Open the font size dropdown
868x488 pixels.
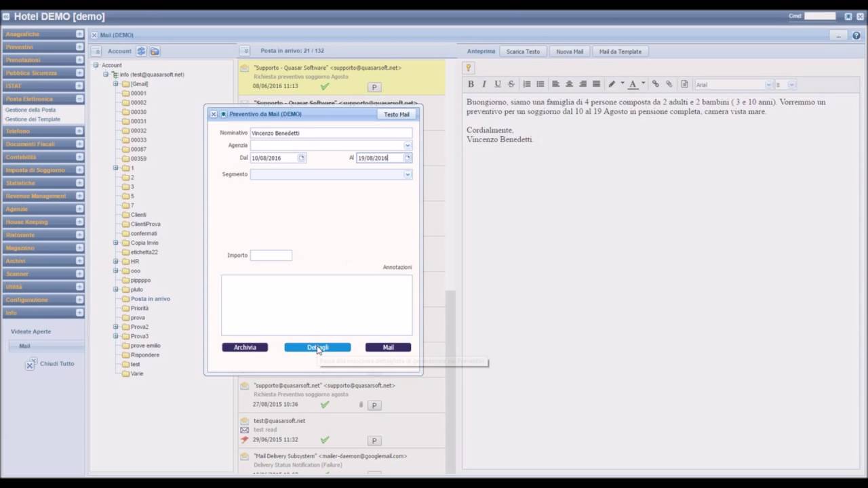pos(791,85)
